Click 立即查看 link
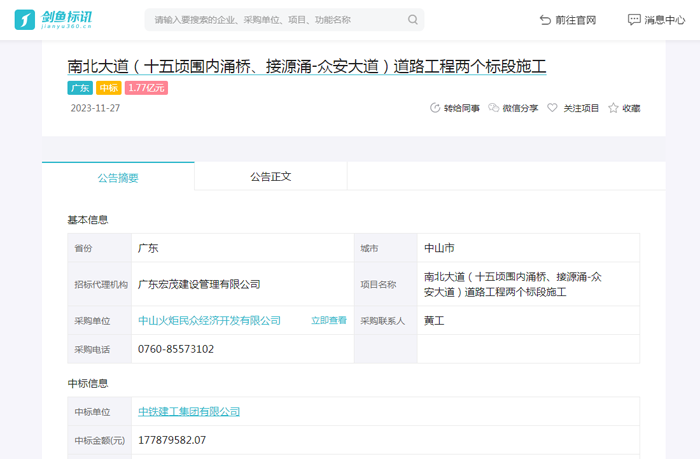This screenshot has width=700, height=459. point(328,320)
